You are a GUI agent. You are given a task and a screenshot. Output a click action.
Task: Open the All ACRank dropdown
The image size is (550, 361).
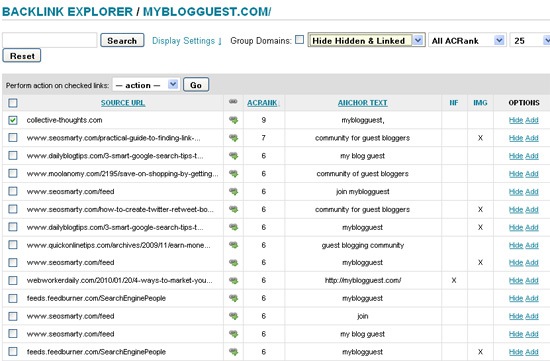coord(467,40)
